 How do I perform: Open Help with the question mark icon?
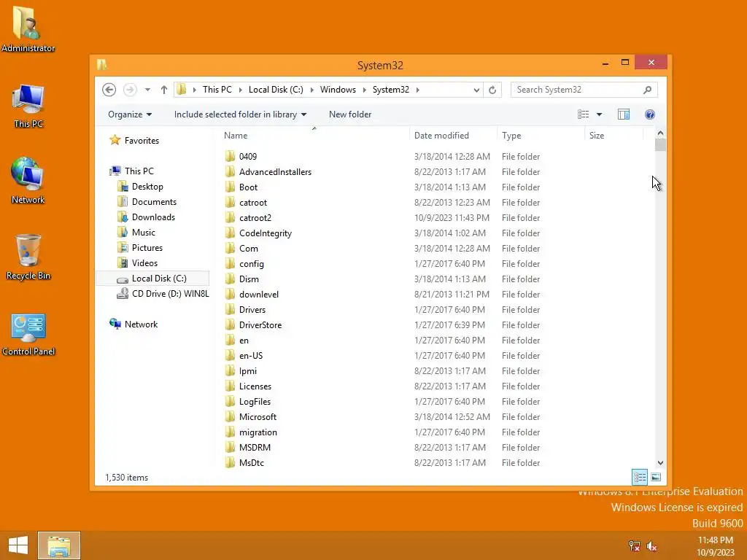click(650, 114)
